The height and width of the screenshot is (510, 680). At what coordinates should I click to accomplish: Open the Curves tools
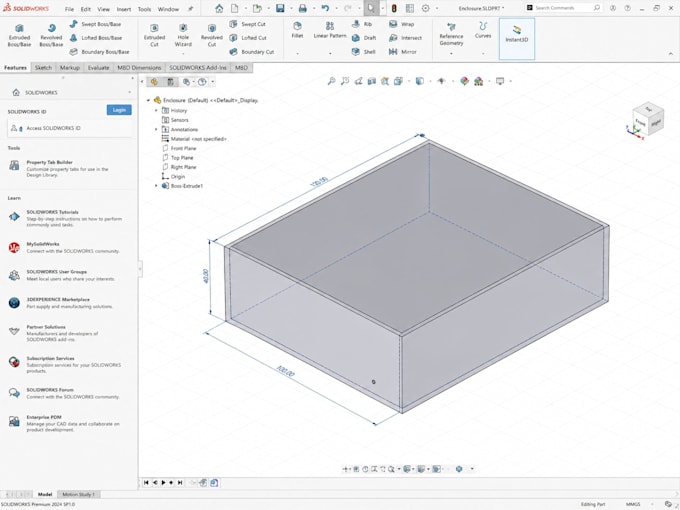483,30
